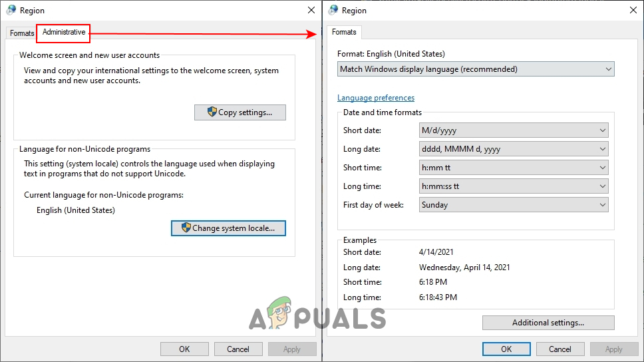Click Change system locale button

(228, 228)
